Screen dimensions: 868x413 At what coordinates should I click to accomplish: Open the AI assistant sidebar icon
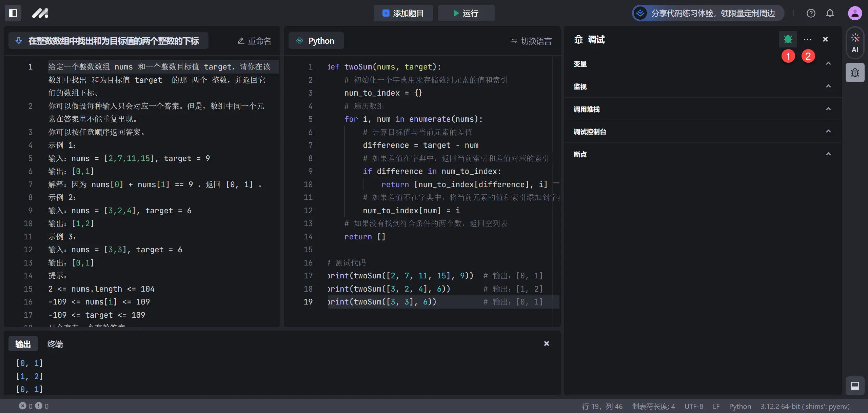tap(855, 43)
